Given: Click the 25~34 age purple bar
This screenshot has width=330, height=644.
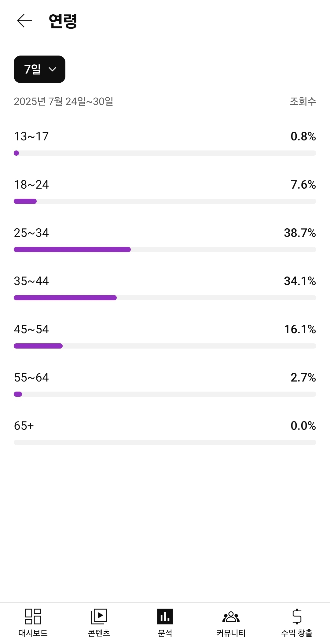Looking at the screenshot, I should pyautogui.click(x=72, y=250).
